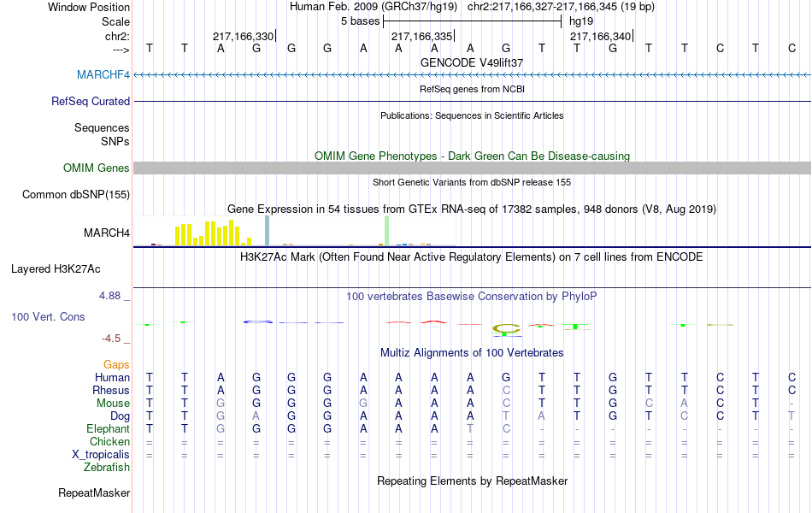Click the MARCHF4 gene track label
Viewport: 812px width, 513px height.
coord(103,74)
